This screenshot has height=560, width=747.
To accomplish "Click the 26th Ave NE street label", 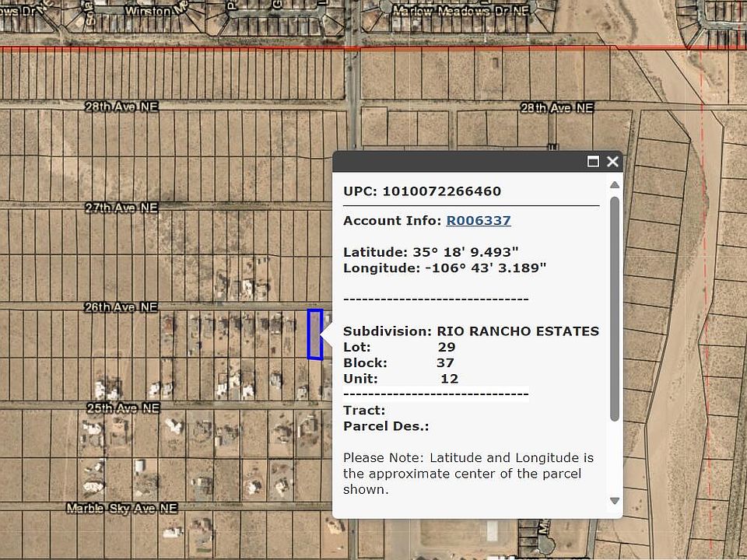I will (x=121, y=308).
